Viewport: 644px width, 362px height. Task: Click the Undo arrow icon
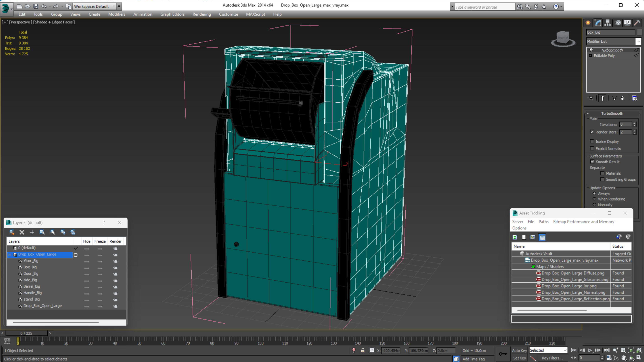pos(44,6)
